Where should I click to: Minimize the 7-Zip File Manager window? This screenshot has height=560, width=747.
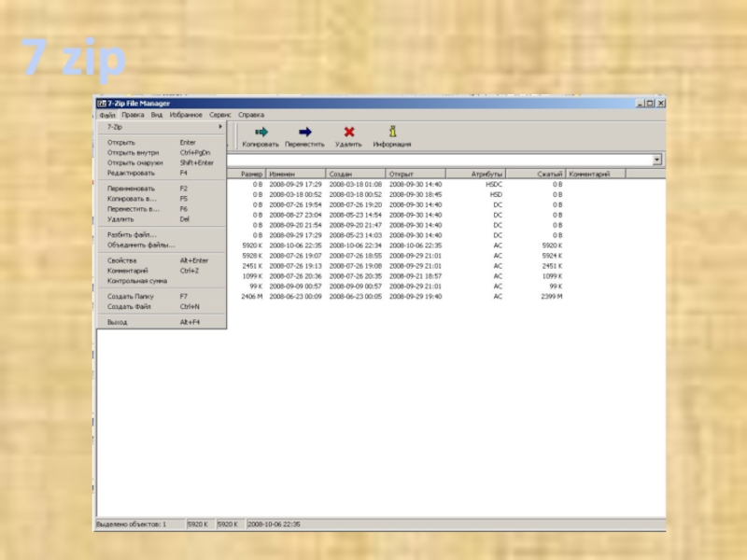point(640,104)
